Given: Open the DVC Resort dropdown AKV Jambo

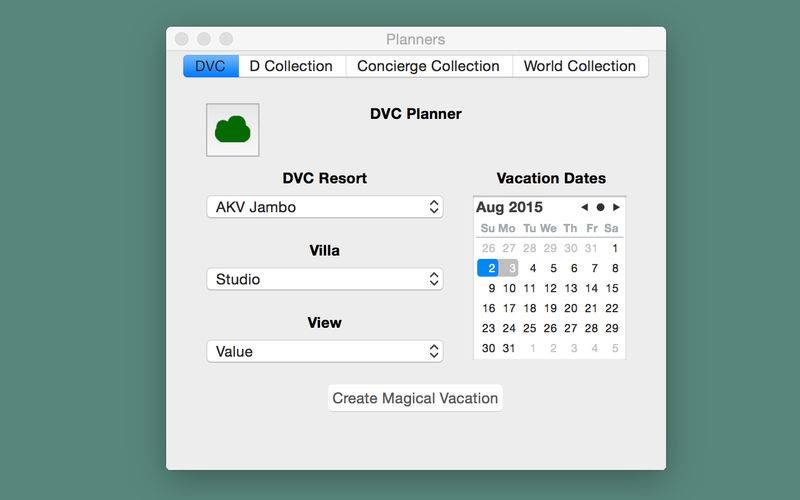Looking at the screenshot, I should (x=325, y=207).
